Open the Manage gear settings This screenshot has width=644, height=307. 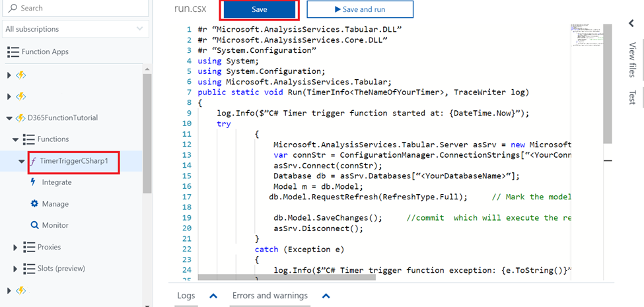click(34, 203)
